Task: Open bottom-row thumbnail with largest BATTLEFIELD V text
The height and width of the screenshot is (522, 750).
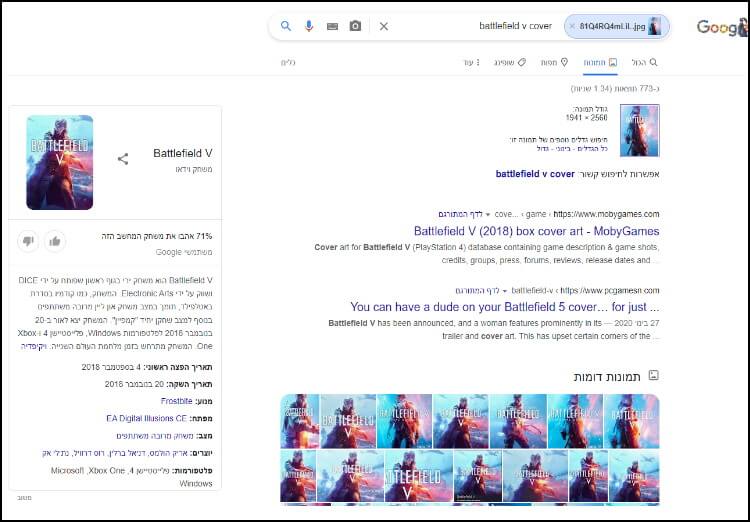Action: [x=418, y=476]
